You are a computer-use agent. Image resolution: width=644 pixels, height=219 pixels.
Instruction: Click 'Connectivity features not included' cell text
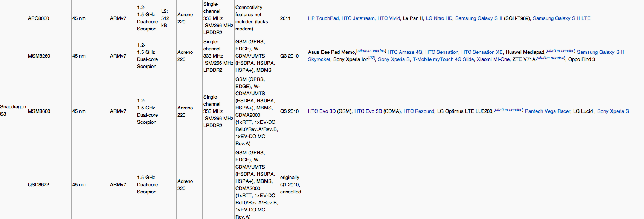click(x=252, y=18)
